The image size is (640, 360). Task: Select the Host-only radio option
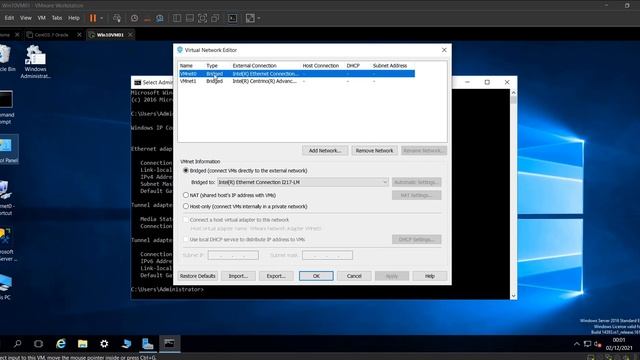[186, 207]
